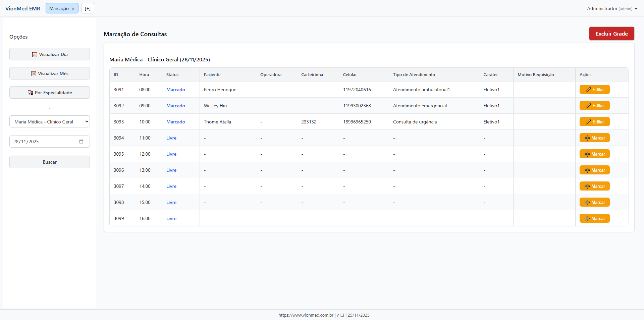Switch to the Marcação tab
Viewport: 644px width, 320px height.
point(59,8)
